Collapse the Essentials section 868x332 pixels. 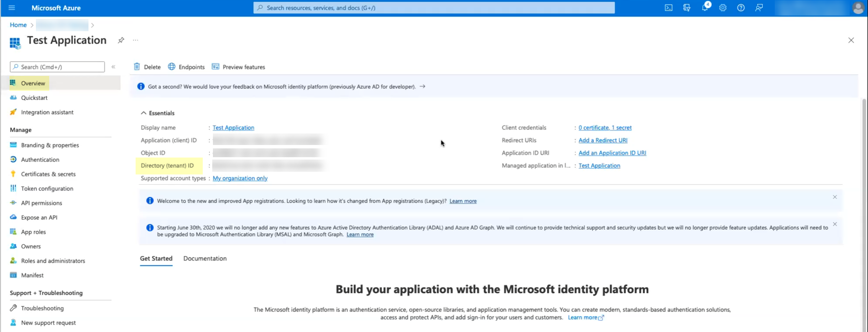click(144, 113)
